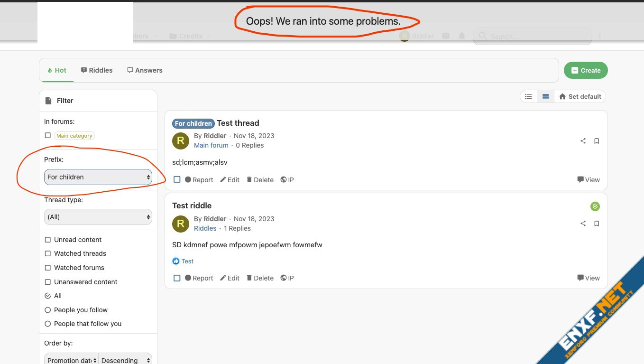644x364 pixels.
Task: Open the Main forum link
Action: pos(211,145)
